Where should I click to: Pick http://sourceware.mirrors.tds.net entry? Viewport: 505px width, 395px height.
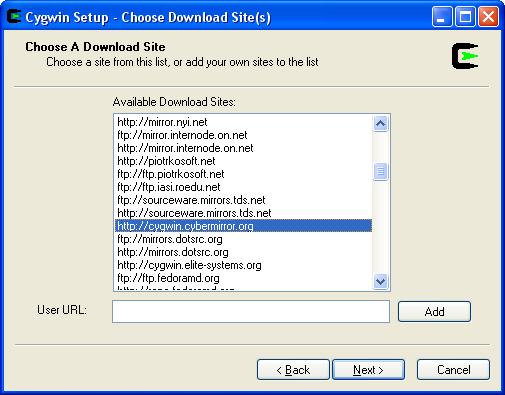pyautogui.click(x=243, y=213)
